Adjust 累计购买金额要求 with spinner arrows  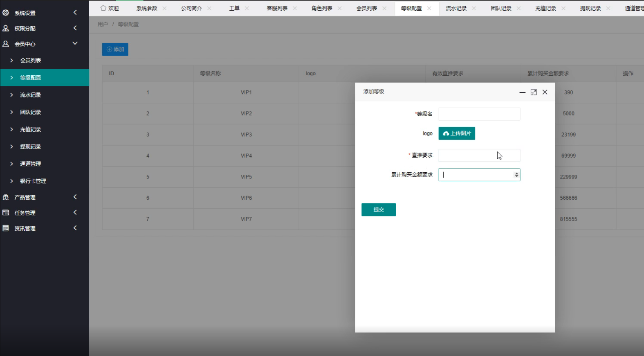(516, 175)
